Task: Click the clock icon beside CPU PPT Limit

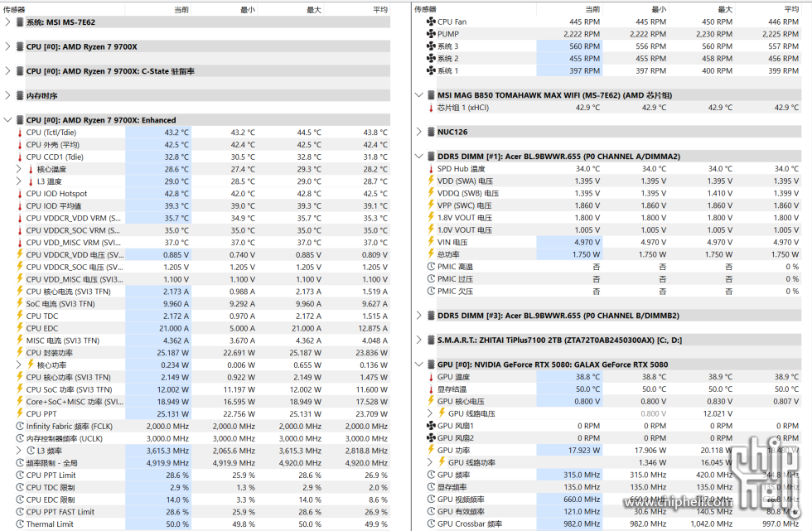Action: [20, 475]
